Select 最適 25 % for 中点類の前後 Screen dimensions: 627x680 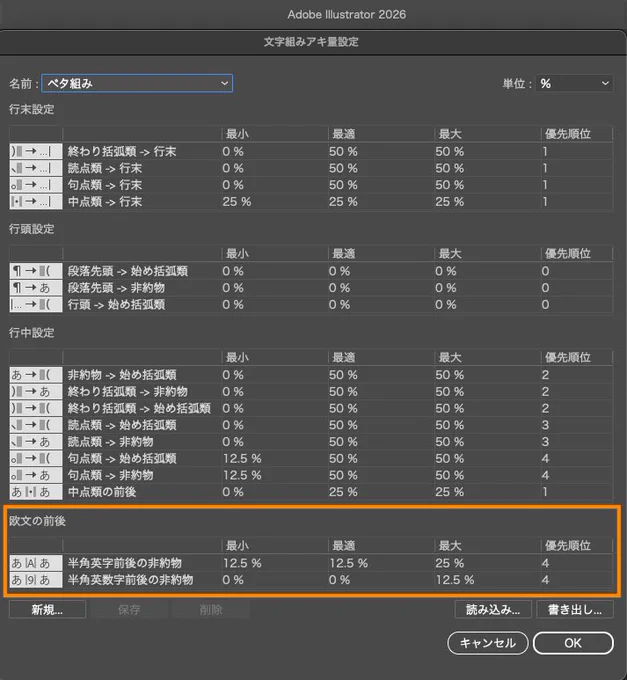pos(343,492)
